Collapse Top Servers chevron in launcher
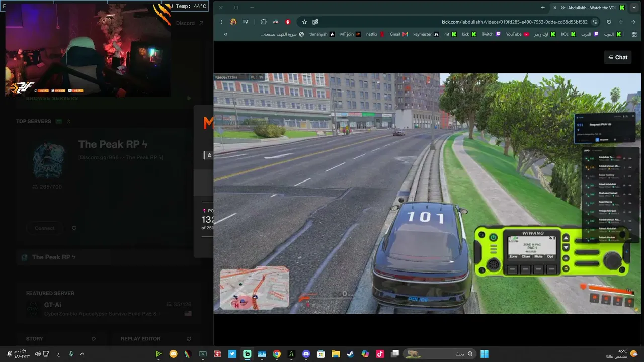The height and width of the screenshot is (362, 644). tap(69, 121)
